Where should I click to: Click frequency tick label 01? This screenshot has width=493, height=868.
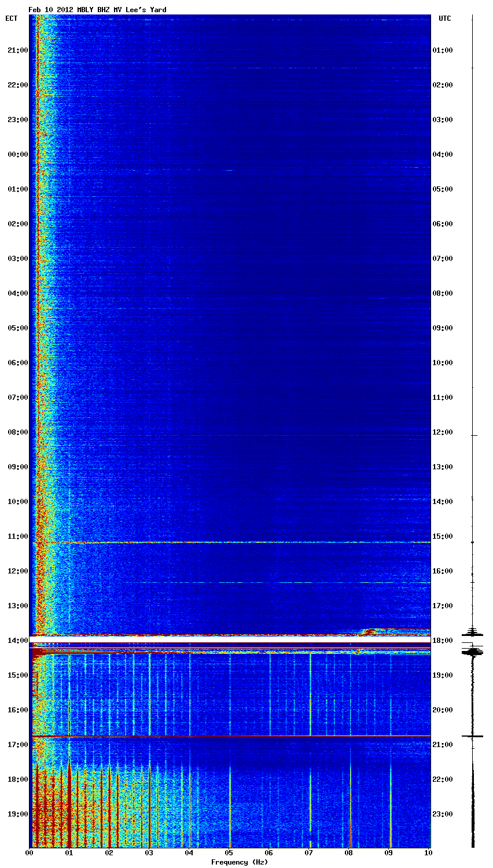(69, 853)
